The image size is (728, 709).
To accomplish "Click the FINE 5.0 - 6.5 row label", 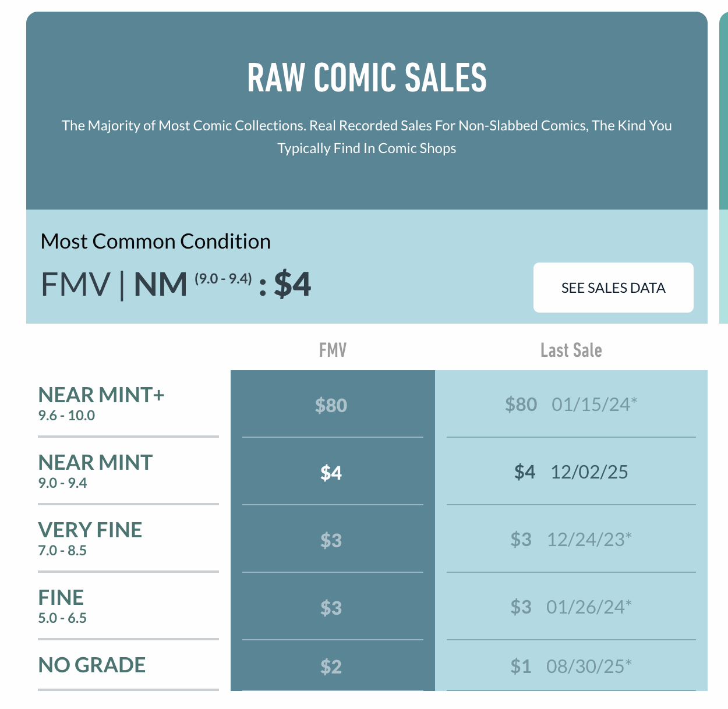I will click(x=61, y=598).
